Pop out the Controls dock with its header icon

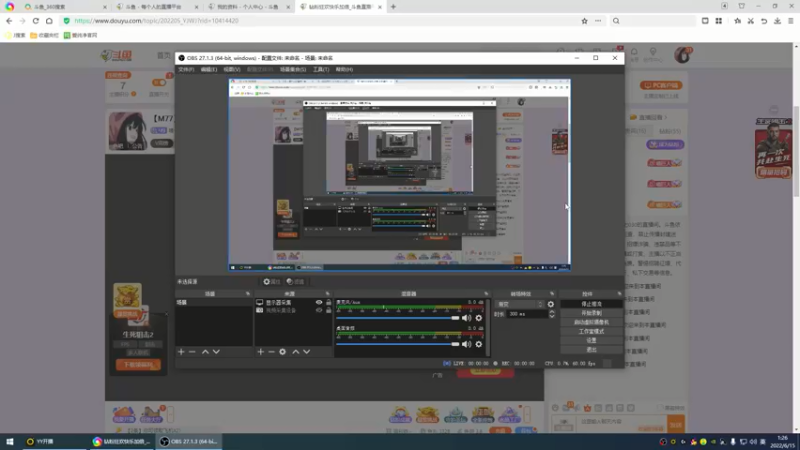[619, 294]
